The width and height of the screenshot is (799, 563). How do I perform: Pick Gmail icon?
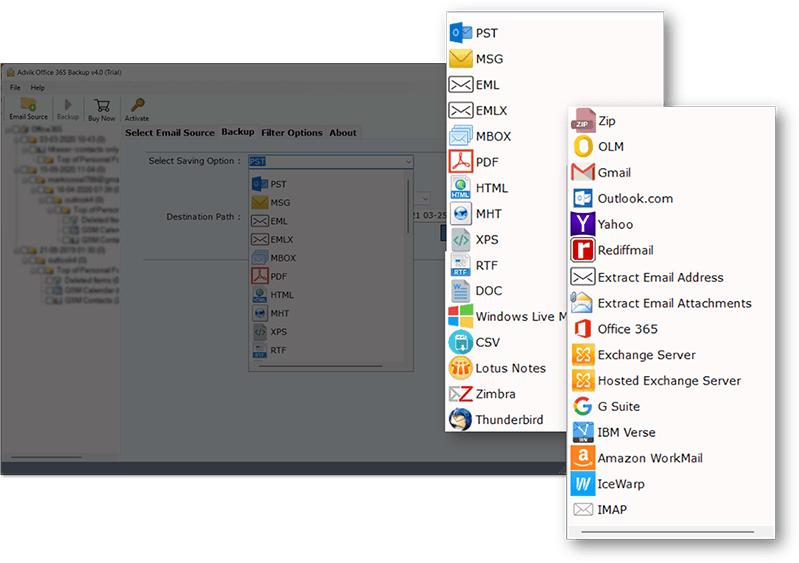tap(583, 172)
